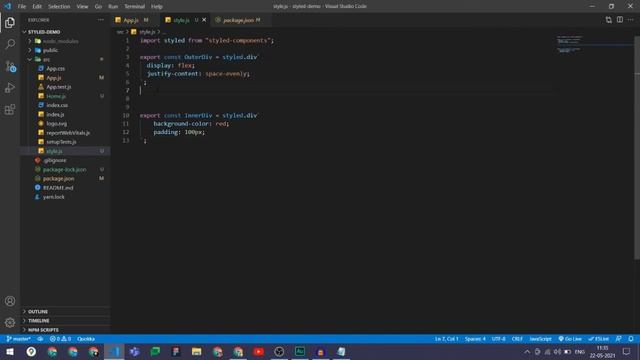Click the editor vertical scrollbar

(637, 147)
